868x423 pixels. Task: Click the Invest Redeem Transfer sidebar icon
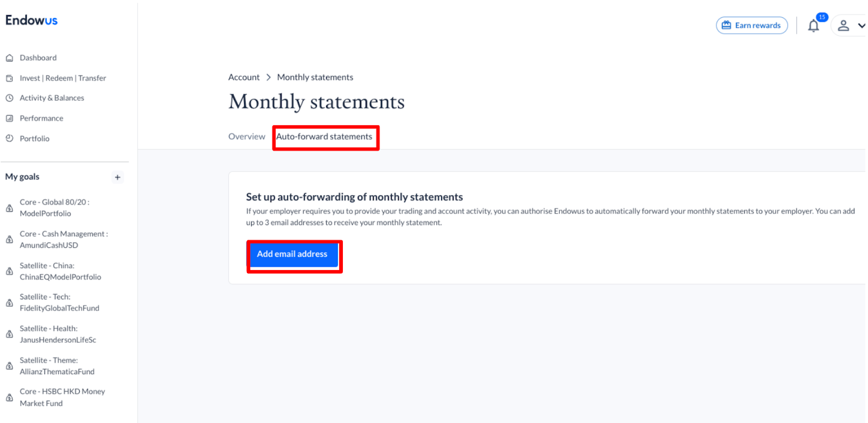coord(9,78)
